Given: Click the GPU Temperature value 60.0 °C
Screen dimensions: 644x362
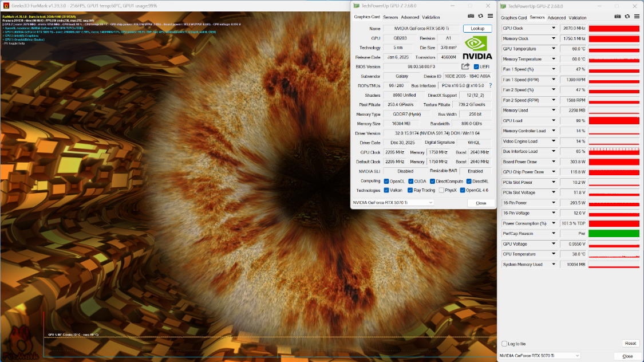Looking at the screenshot, I should 573,49.
